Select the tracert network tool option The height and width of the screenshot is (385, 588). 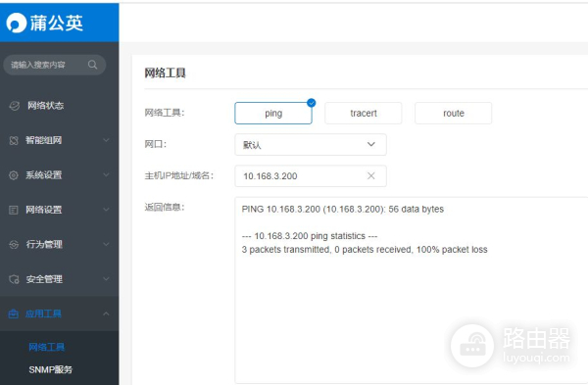[x=364, y=114]
